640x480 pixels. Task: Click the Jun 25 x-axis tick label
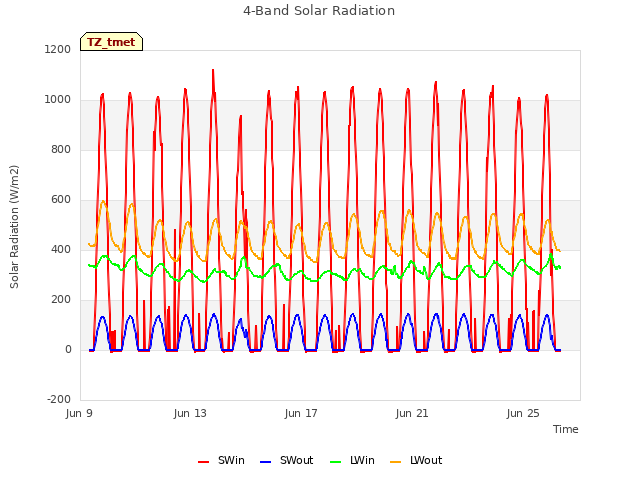pos(523,413)
